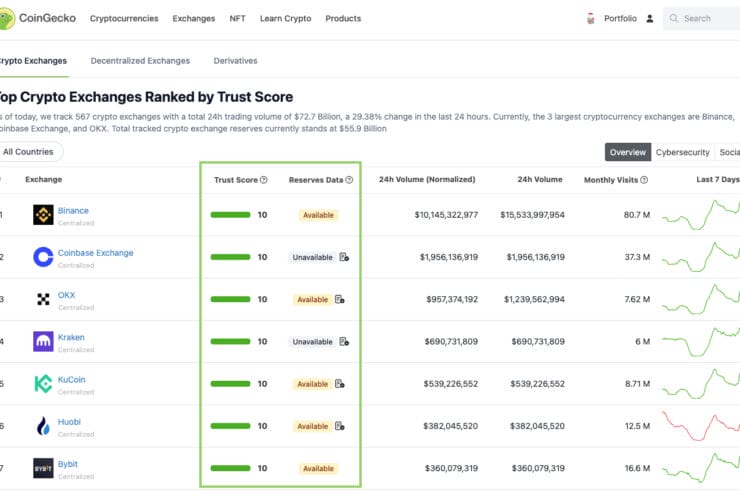740x492 pixels.
Task: Select the Crypto Exchanges tab
Action: click(x=33, y=61)
